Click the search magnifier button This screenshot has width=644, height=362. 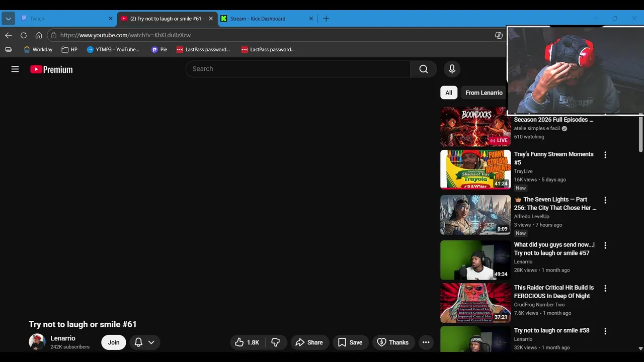pos(424,69)
